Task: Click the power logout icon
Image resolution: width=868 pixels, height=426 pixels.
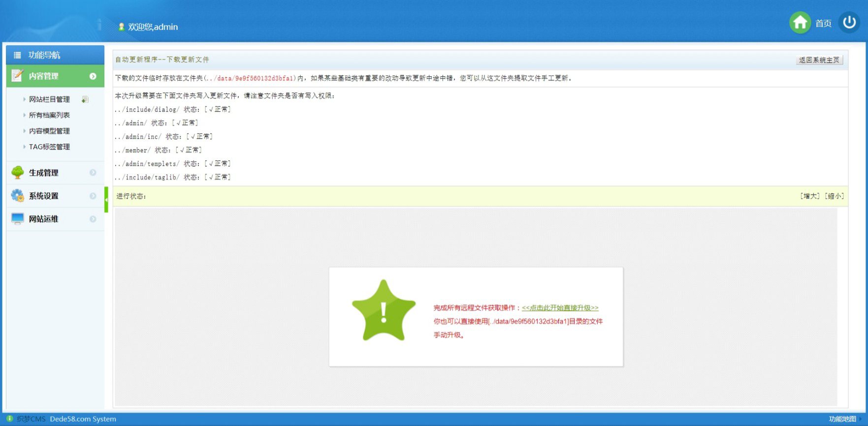Action: click(849, 23)
